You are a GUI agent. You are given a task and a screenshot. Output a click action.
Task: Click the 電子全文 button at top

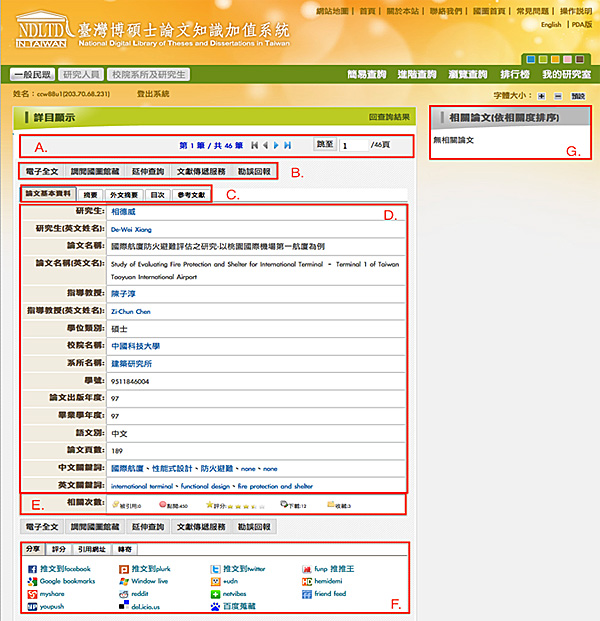point(42,171)
